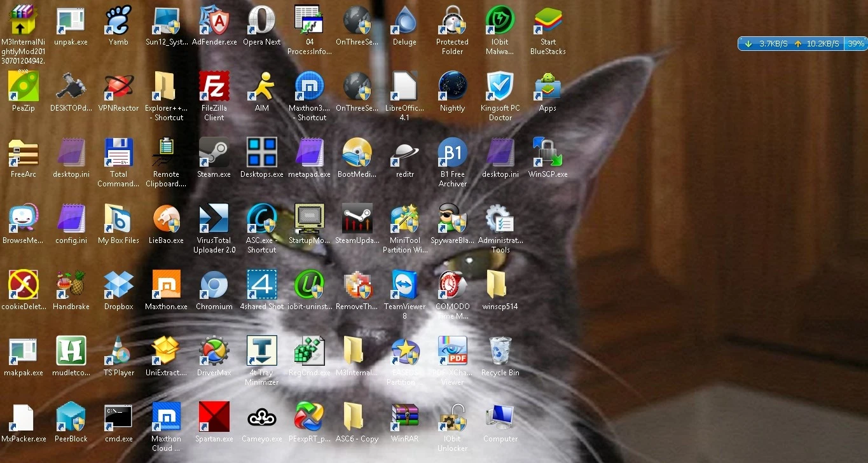The image size is (868, 463).
Task: Open the IObit Unlocker icon
Action: [453, 417]
